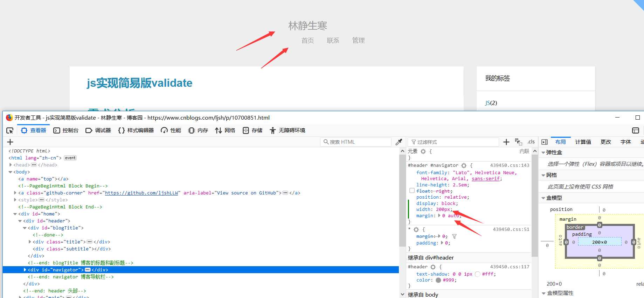
Task: Enable the float: right declaration checkbox
Action: pos(412,191)
